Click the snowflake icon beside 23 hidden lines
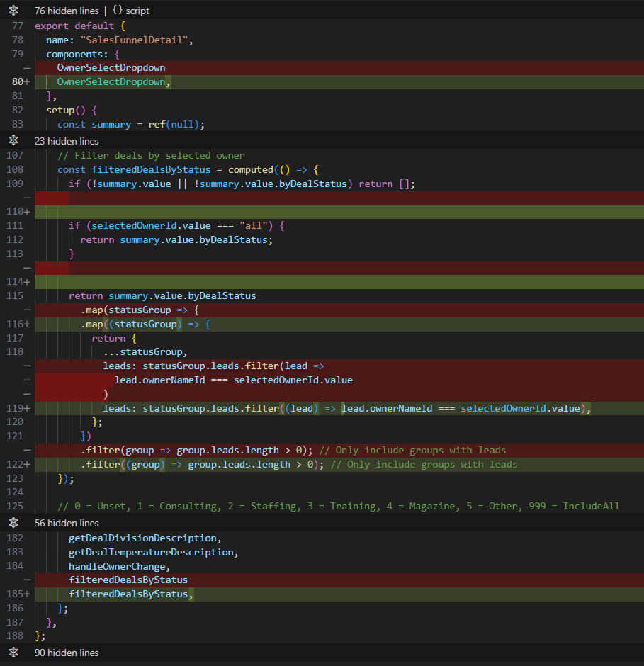644x666 pixels. (13, 141)
